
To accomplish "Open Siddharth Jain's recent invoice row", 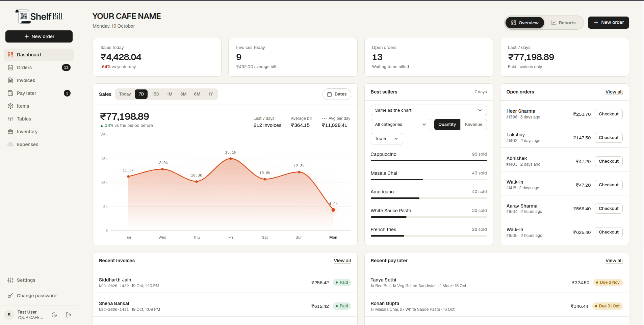I will [x=225, y=282].
